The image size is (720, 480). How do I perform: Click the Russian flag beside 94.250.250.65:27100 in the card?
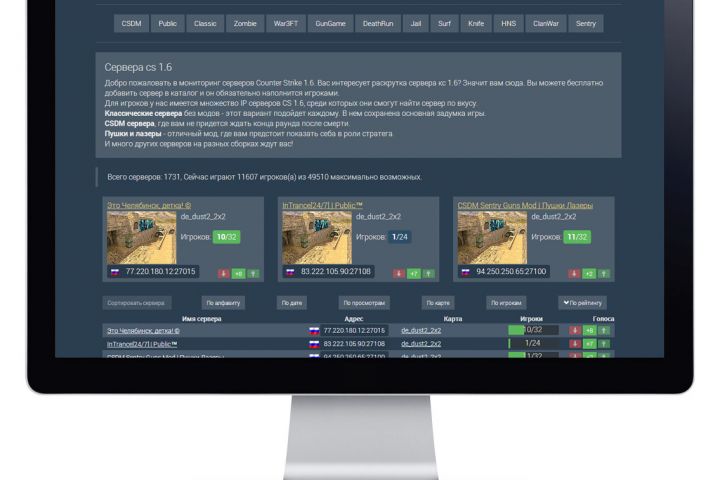click(466, 272)
